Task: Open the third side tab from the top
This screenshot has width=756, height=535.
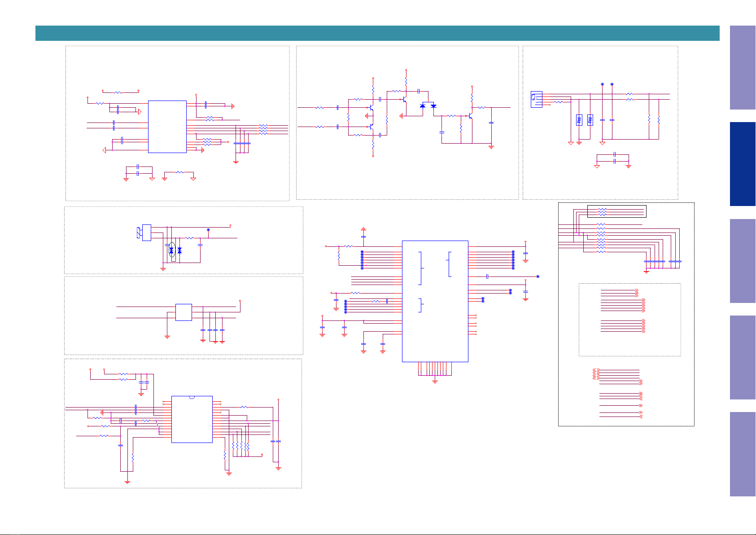Action: pos(743,261)
